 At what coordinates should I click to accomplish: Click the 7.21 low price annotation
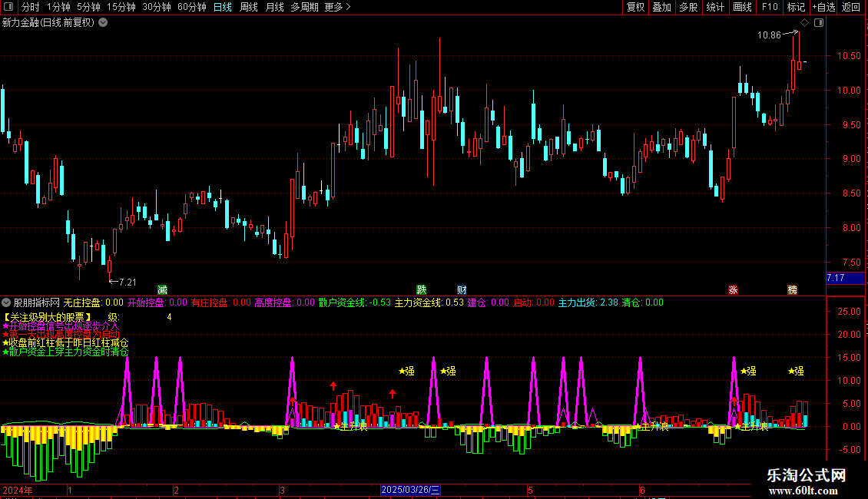tap(128, 283)
